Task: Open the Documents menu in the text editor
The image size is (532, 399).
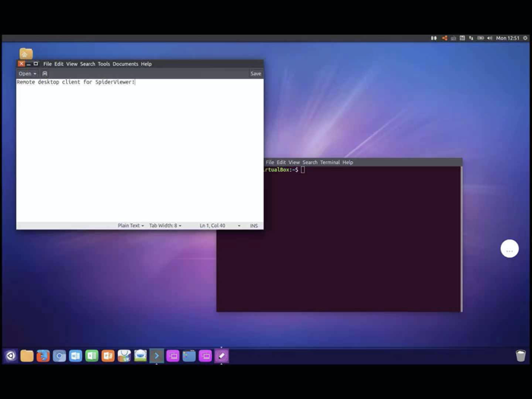Action: (125, 64)
